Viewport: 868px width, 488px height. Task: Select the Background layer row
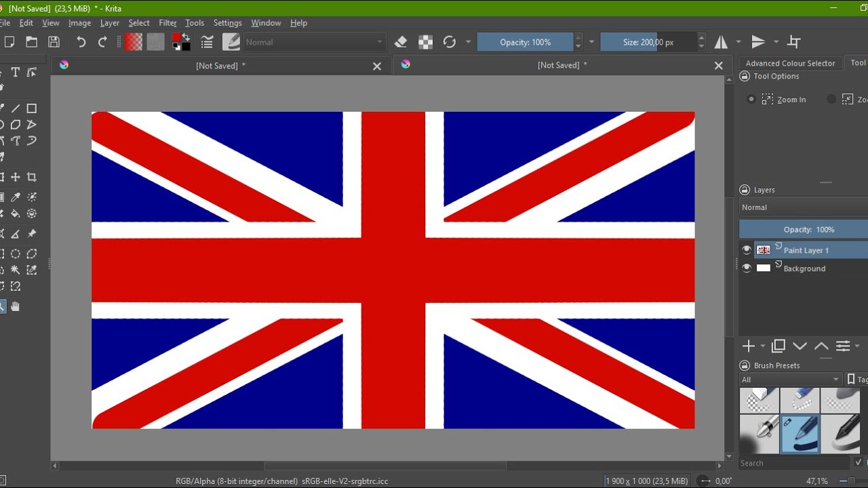click(804, 268)
